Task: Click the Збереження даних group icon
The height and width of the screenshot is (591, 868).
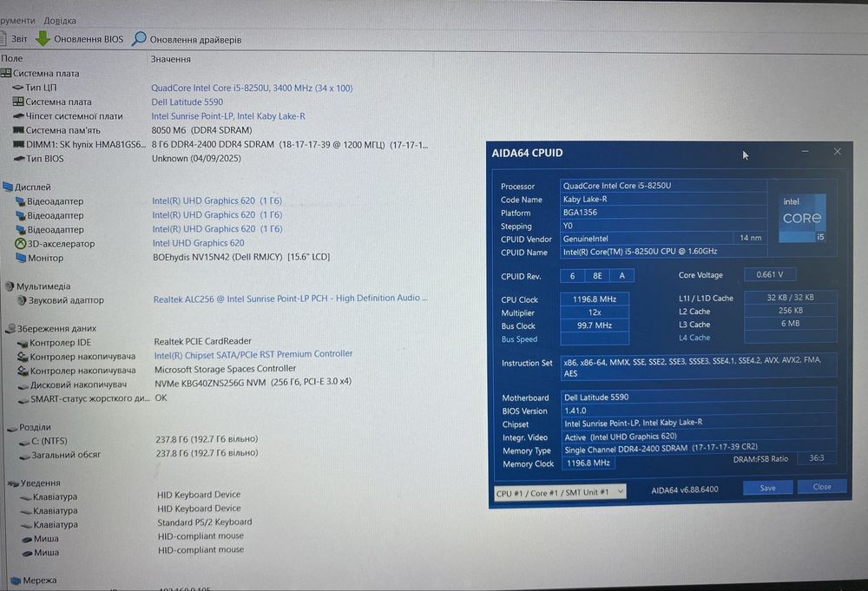Action: pos(10,328)
